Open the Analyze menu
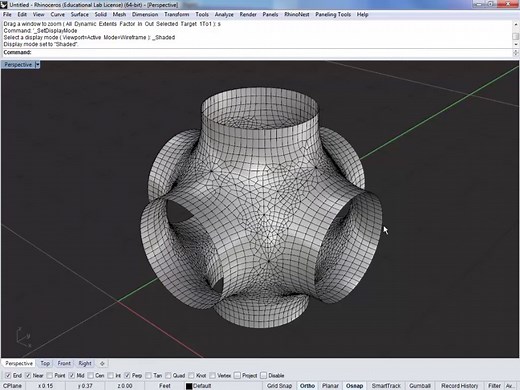This screenshot has height=390, width=520. tap(224, 14)
